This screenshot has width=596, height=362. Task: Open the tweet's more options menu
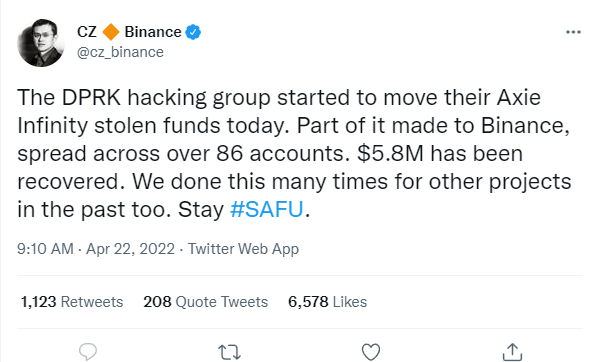573,32
